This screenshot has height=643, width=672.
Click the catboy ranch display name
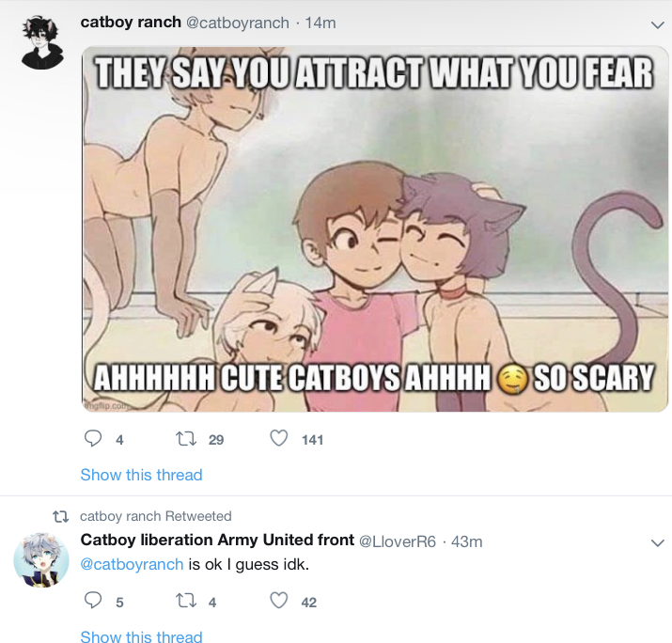point(131,23)
